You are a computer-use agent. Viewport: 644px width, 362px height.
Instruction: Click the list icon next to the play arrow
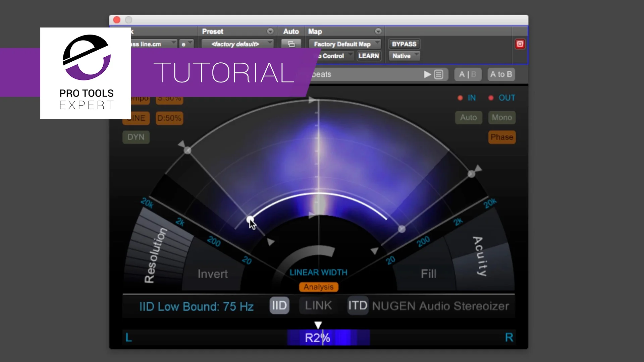439,74
